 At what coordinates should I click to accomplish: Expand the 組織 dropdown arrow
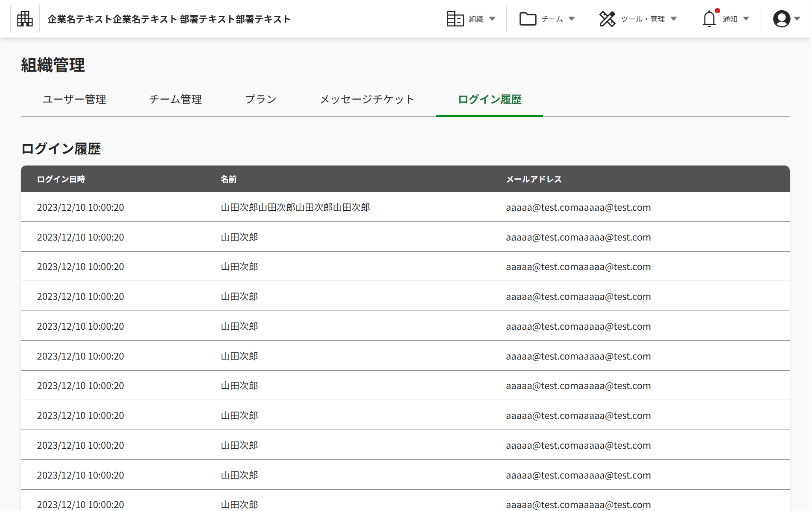492,19
